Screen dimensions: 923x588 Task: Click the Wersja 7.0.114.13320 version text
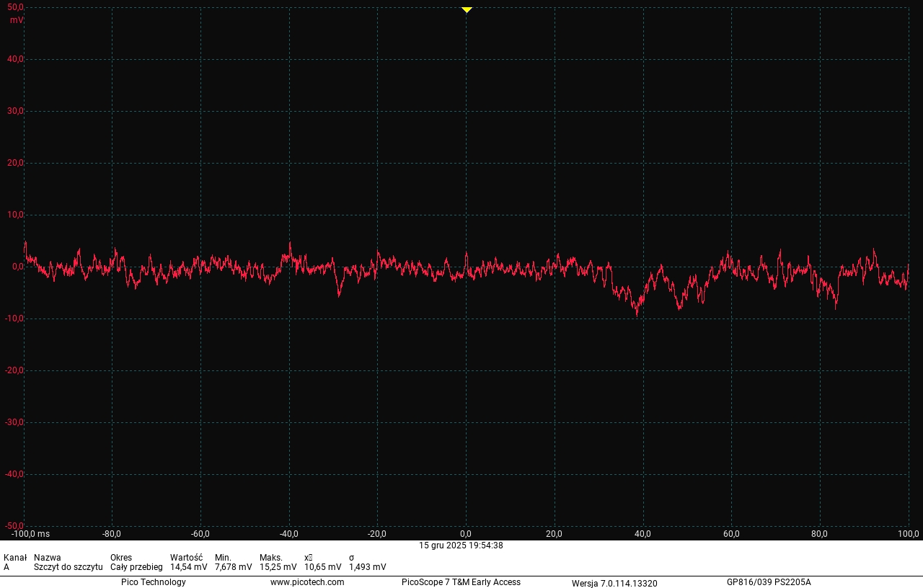(614, 583)
